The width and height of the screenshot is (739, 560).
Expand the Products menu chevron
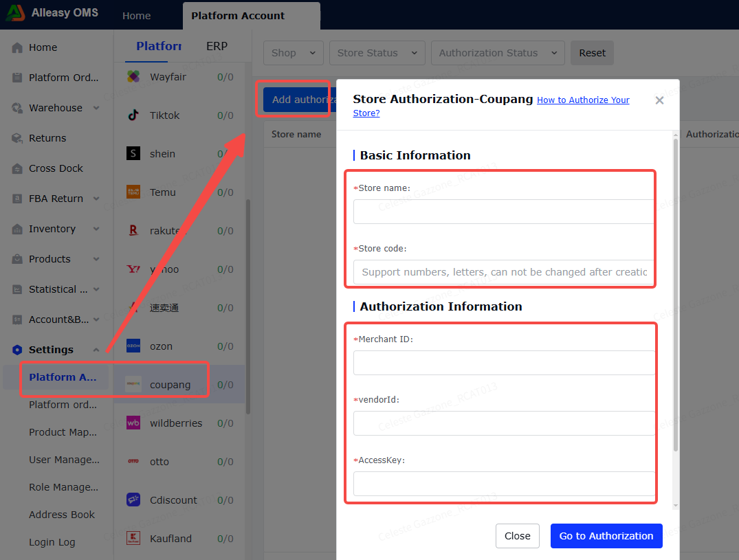pos(96,259)
